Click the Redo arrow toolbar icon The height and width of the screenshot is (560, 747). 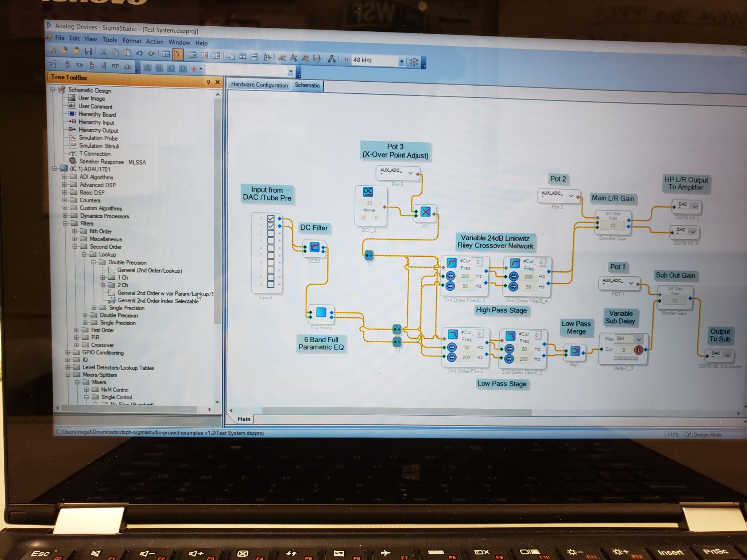[151, 54]
